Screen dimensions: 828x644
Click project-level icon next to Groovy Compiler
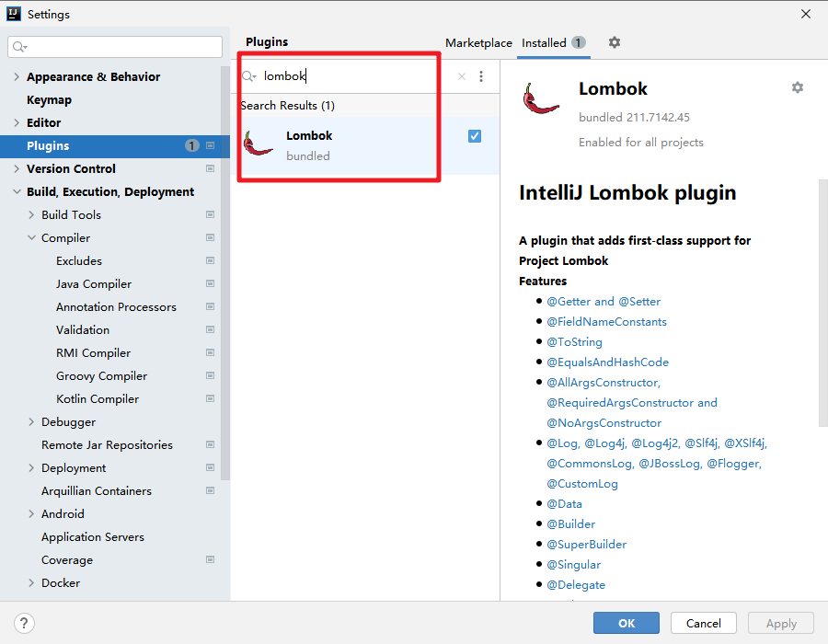point(210,376)
